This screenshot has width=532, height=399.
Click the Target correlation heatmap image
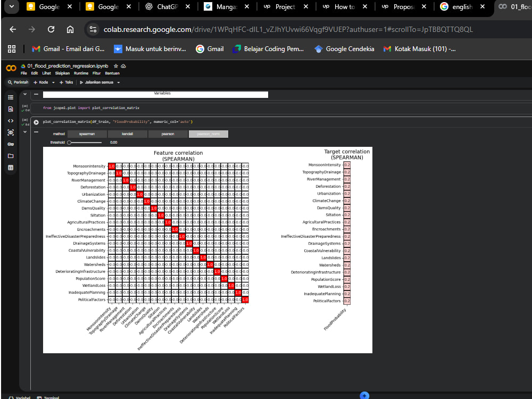[x=347, y=233]
